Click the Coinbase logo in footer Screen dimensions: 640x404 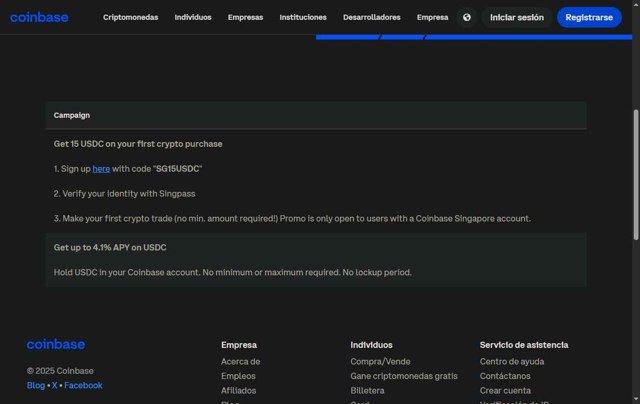pyautogui.click(x=56, y=344)
